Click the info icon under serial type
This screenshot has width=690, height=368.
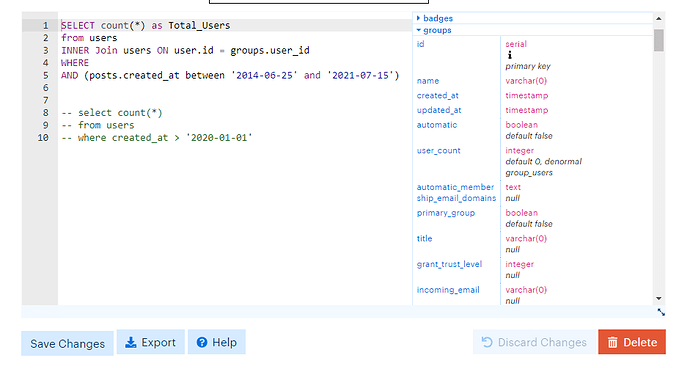point(510,55)
